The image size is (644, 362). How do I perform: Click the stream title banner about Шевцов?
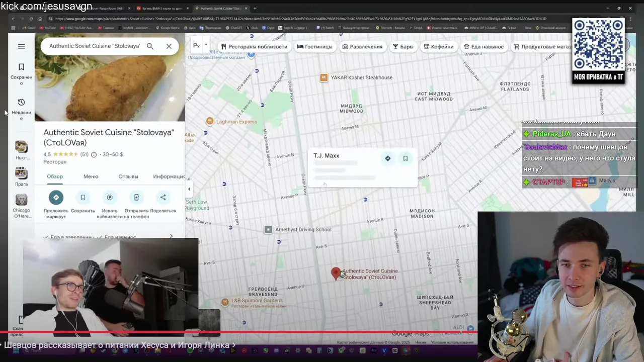[120, 345]
